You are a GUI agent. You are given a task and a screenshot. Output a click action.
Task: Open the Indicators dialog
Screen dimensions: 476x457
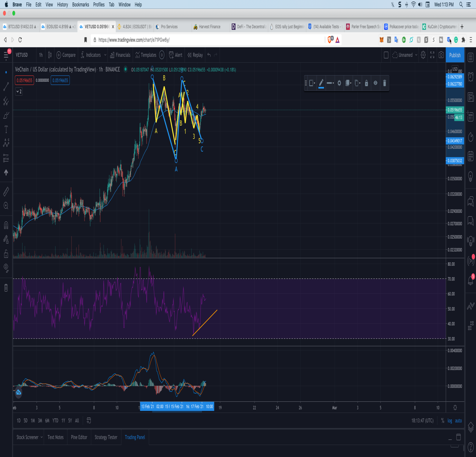tap(90, 55)
